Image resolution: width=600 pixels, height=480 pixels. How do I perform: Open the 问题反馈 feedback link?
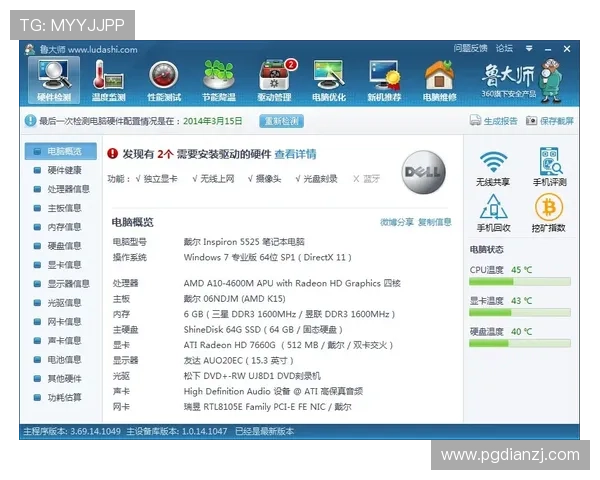[470, 48]
